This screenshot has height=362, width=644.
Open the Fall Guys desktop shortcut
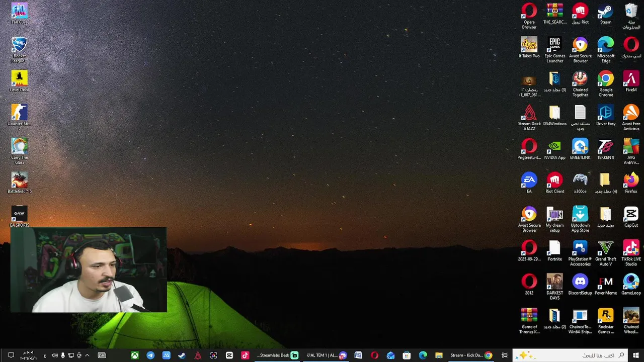[20, 14]
